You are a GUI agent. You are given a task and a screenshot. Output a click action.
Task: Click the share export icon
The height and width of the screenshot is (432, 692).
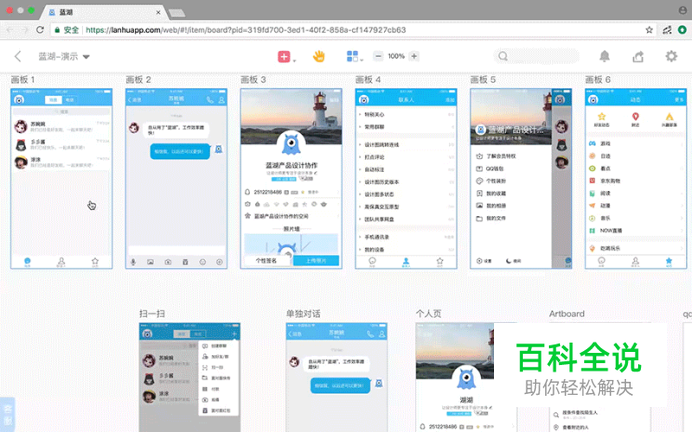(638, 56)
